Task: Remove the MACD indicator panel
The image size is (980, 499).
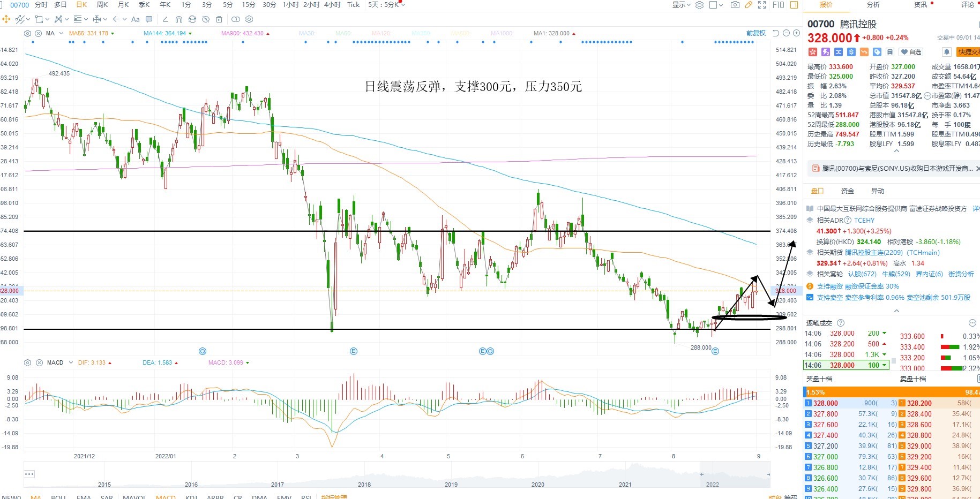Action: (39, 362)
